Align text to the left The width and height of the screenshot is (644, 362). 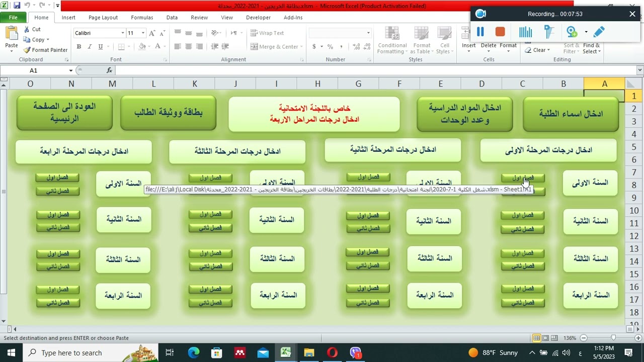[178, 46]
